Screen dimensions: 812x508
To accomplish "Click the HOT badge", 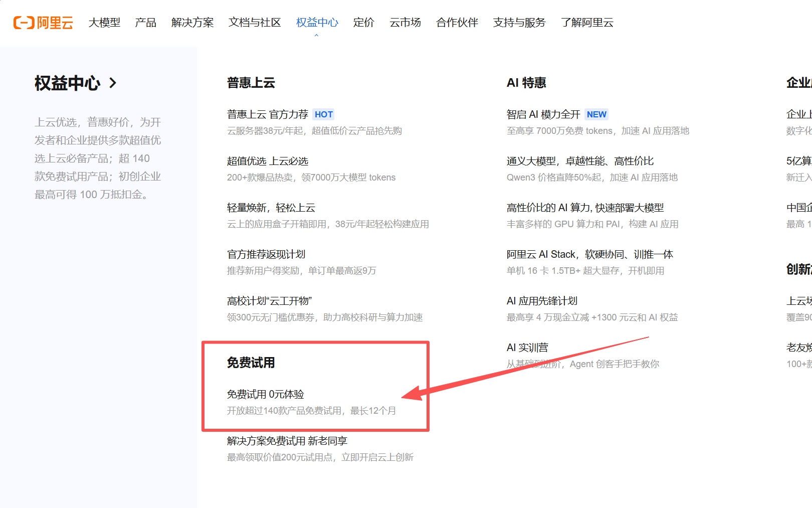I will pyautogui.click(x=323, y=114).
